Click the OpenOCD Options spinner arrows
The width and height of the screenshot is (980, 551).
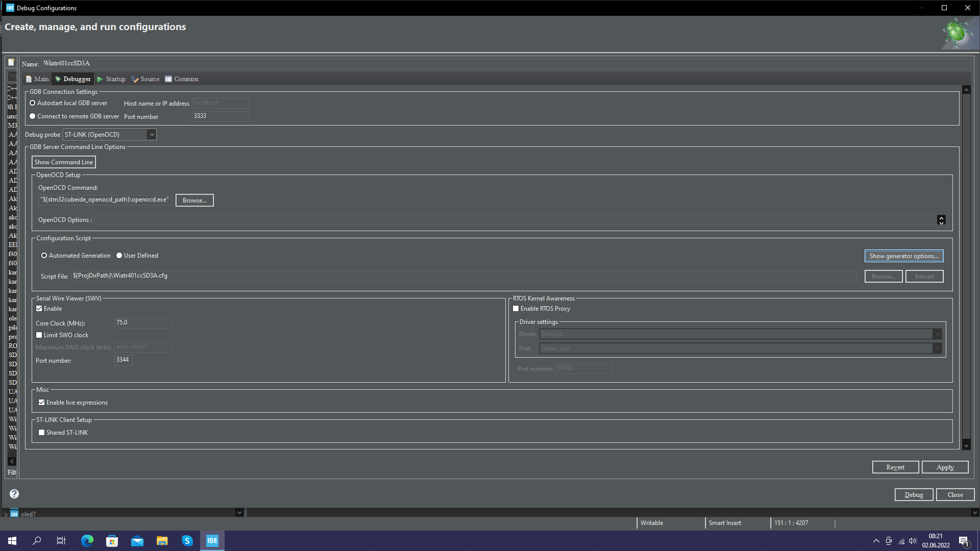(x=941, y=220)
